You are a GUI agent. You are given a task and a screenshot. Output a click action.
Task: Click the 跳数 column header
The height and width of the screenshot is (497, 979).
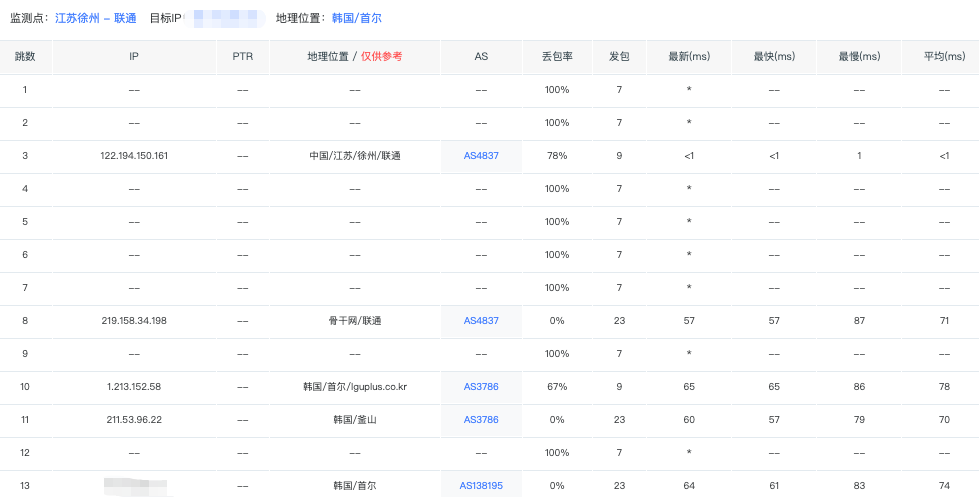coord(25,57)
